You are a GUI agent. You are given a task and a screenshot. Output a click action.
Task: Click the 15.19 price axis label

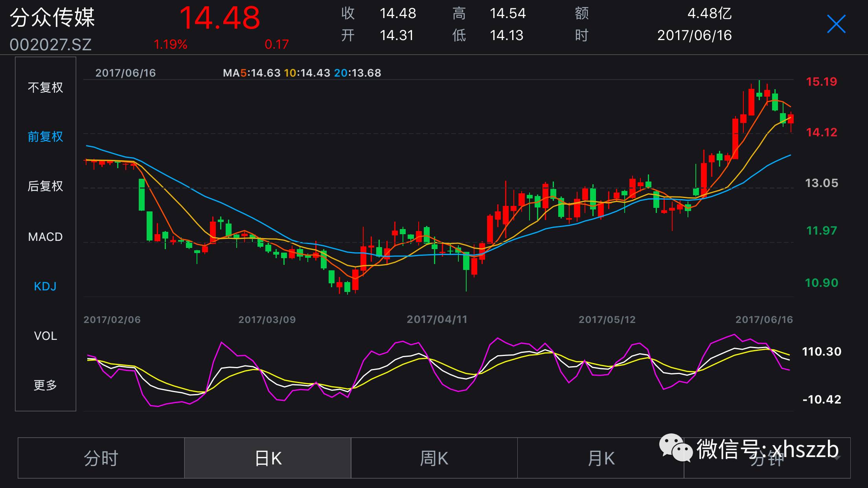[x=822, y=82]
